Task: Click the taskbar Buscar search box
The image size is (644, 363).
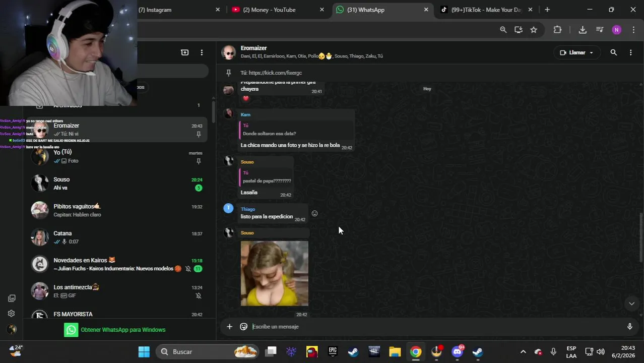Action: [208, 351]
